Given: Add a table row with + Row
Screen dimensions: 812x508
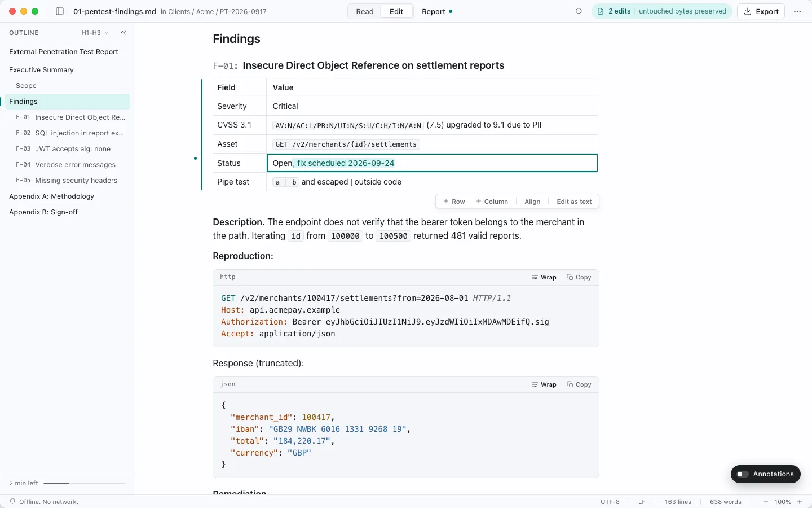Looking at the screenshot, I should pos(454,202).
